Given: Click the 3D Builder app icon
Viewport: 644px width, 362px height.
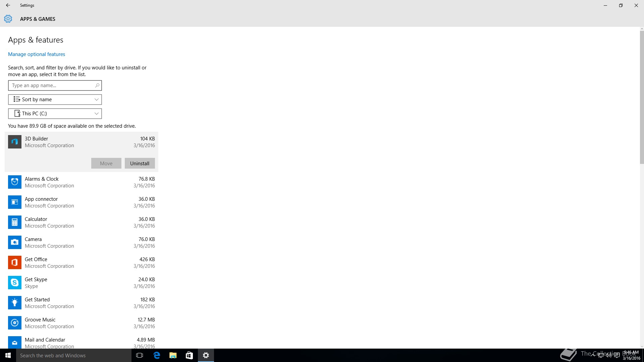Looking at the screenshot, I should click(x=15, y=142).
